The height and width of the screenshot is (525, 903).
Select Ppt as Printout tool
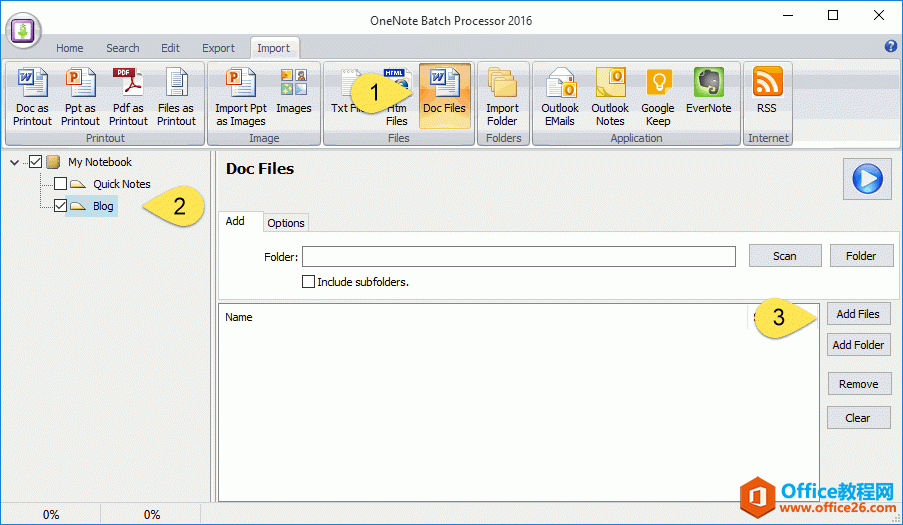point(80,97)
